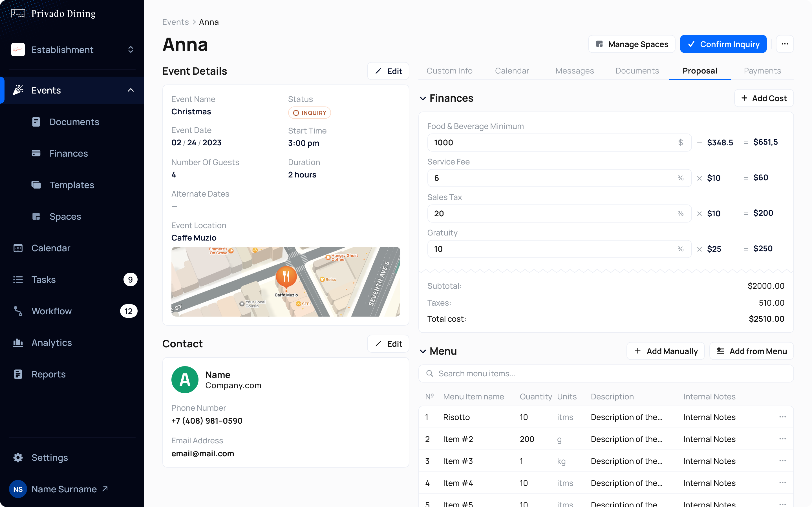Click the Analytics icon in sidebar
The width and height of the screenshot is (812, 507).
point(18,342)
